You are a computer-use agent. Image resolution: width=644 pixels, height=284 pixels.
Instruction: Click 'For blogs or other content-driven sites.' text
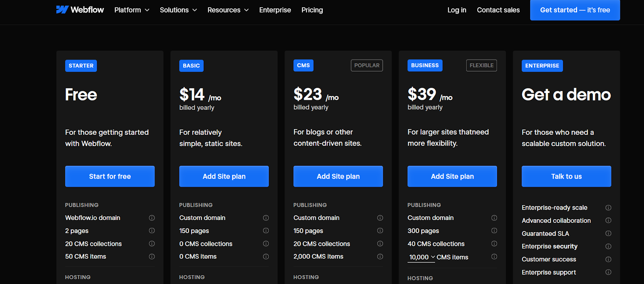328,138
